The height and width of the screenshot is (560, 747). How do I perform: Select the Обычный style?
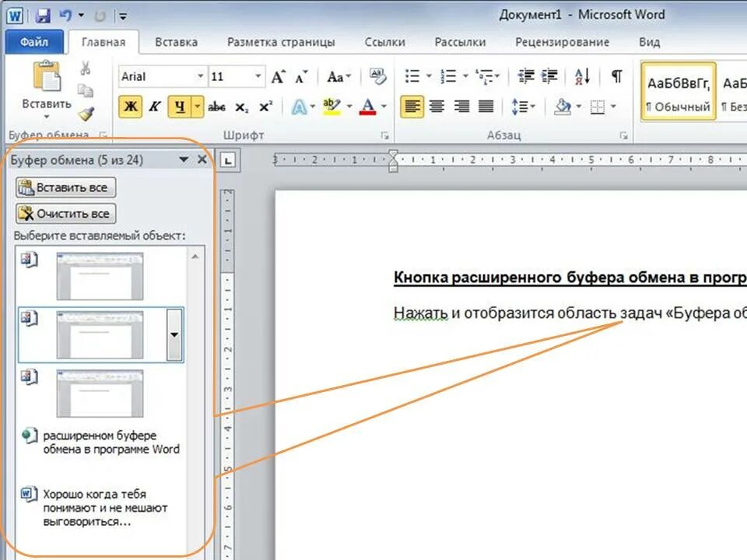(x=679, y=92)
